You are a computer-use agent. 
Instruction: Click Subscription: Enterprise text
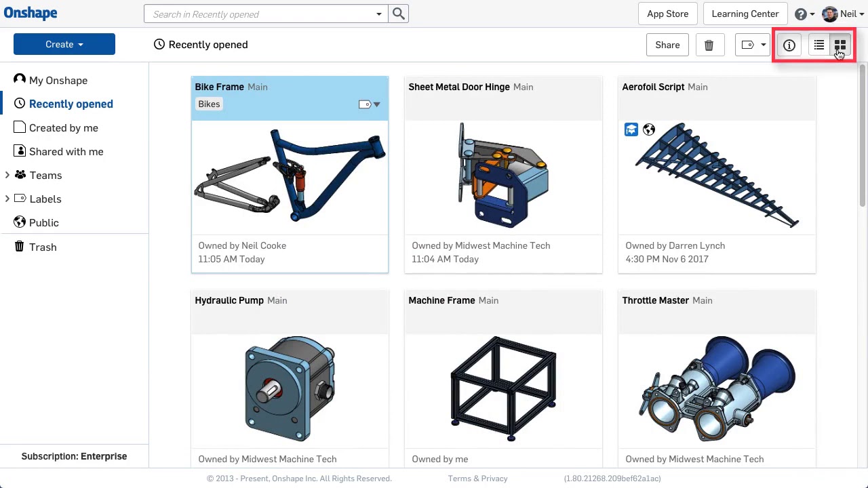74,456
